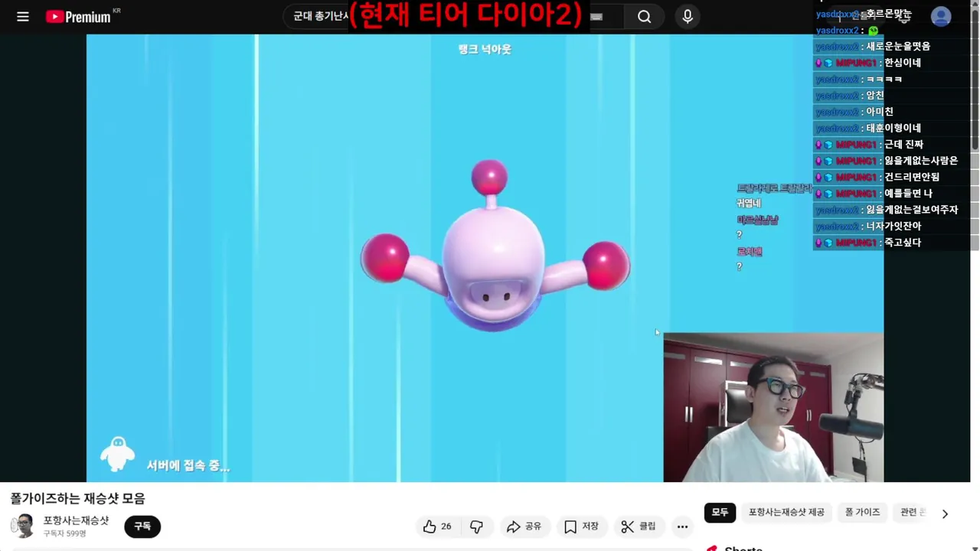Create a clip with 클립 button
Screen dimensions: 980x551
pos(639,527)
